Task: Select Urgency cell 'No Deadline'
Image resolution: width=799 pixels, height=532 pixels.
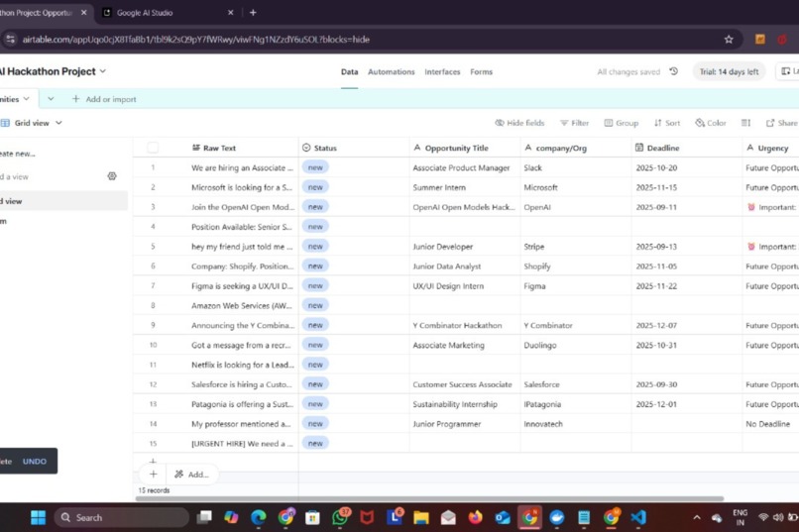Action: tap(770, 424)
